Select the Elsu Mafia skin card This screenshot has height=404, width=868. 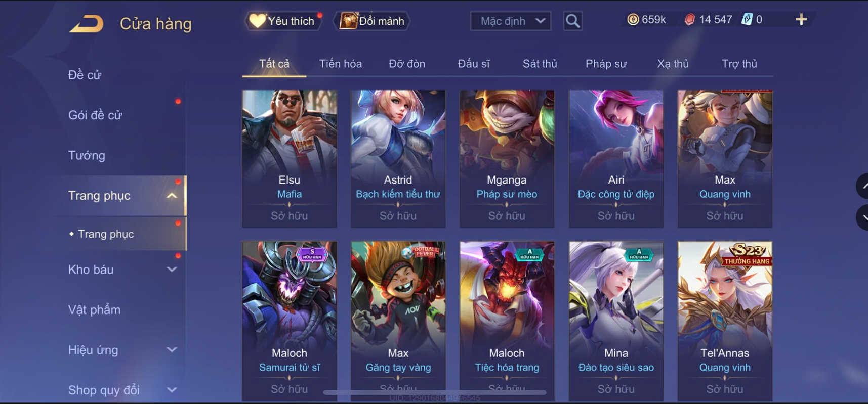pyautogui.click(x=290, y=159)
